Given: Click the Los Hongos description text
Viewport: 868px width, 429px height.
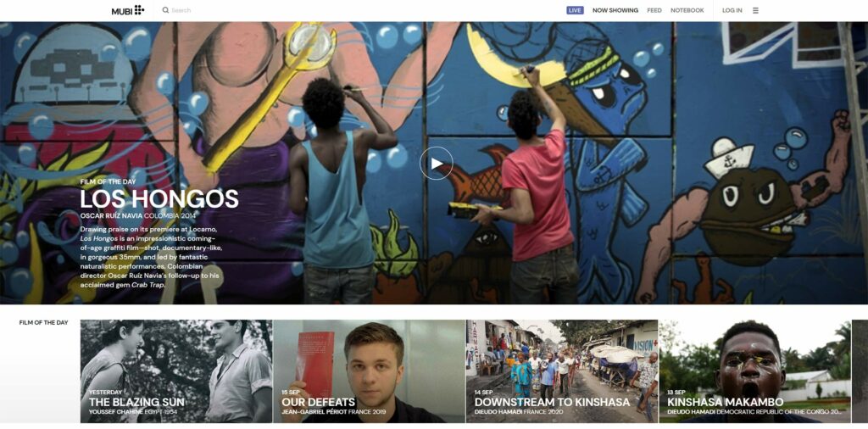Looking at the screenshot, I should pos(151,257).
